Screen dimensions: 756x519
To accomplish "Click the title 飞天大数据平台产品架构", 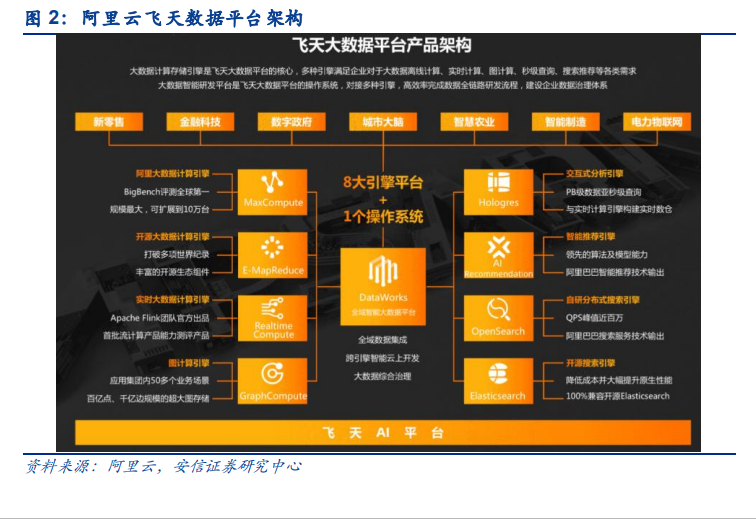I will point(382,45).
